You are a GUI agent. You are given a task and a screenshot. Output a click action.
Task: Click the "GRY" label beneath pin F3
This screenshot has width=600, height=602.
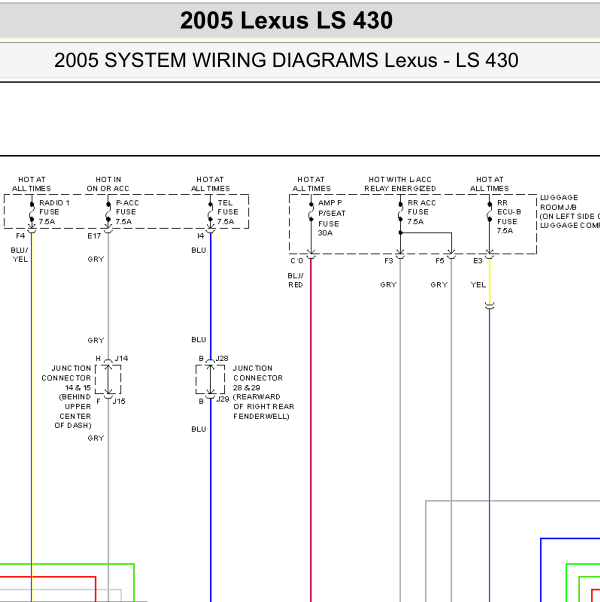click(388, 285)
